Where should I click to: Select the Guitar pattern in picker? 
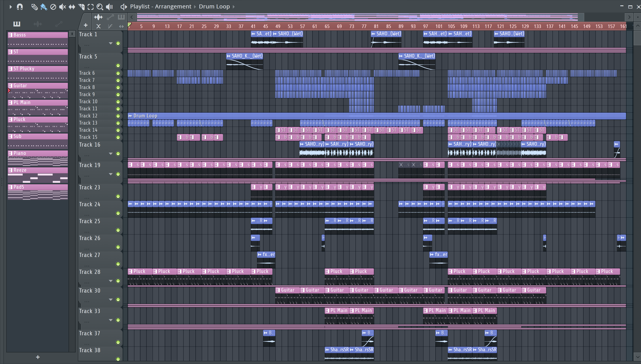[x=38, y=90]
